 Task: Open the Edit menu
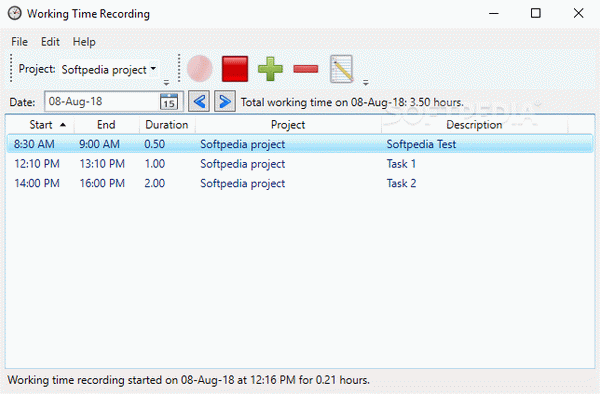[x=50, y=42]
